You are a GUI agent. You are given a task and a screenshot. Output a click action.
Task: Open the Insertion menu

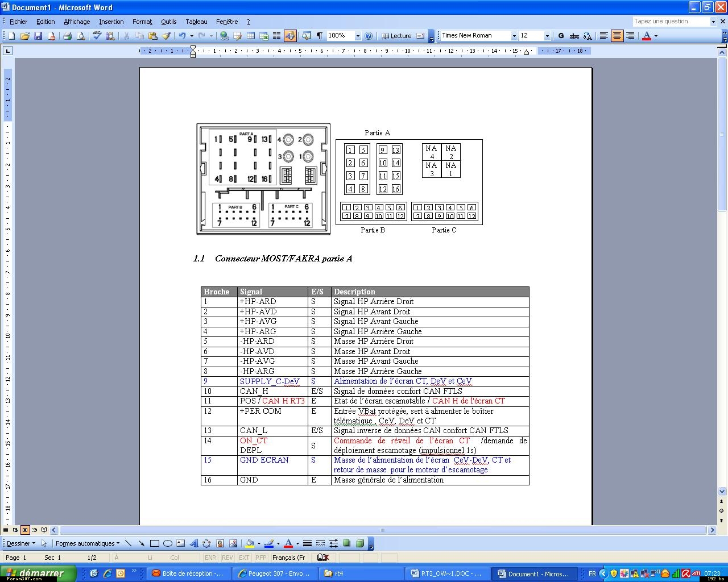coord(111,22)
